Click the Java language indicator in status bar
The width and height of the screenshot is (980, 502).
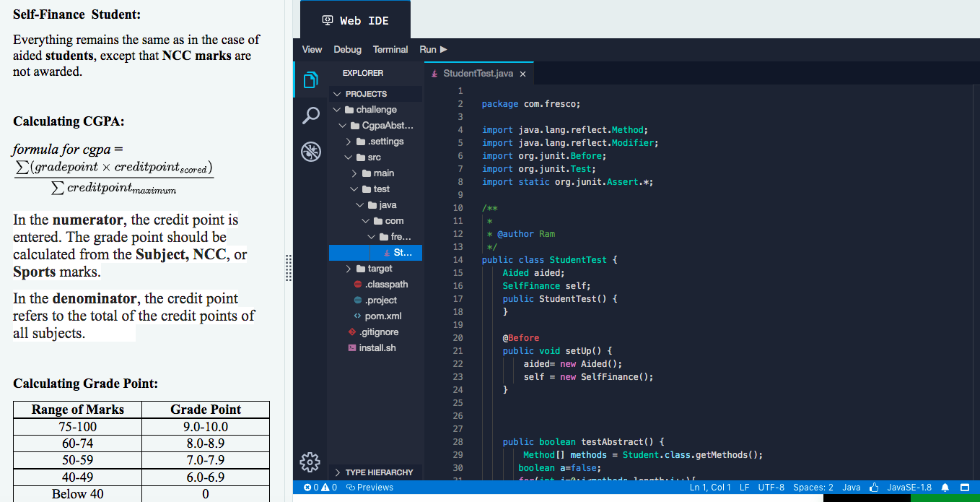click(851, 487)
